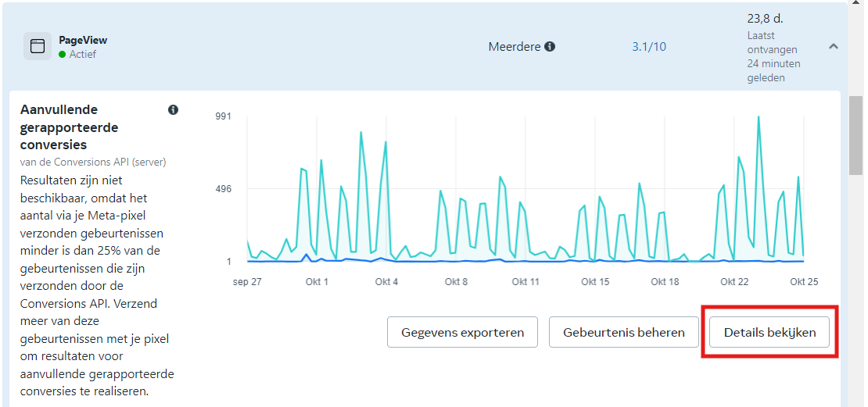Open info icon beside Aanvullende gerapporteerde conversies

[174, 109]
